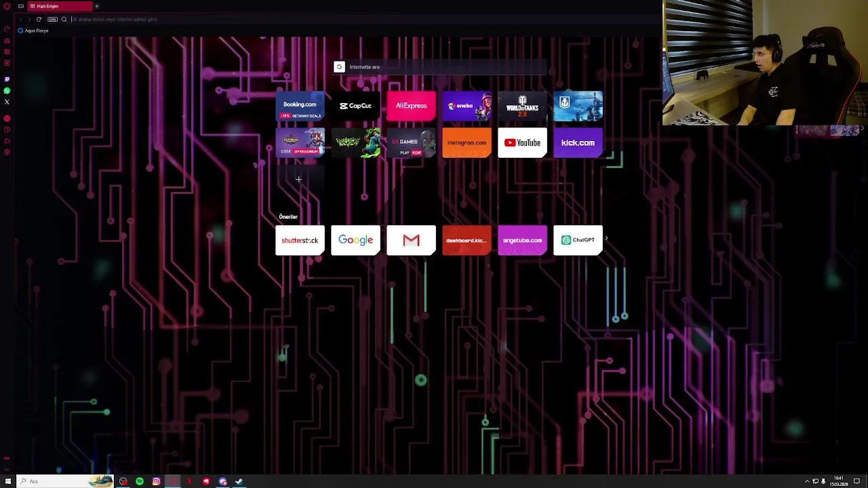This screenshot has height=488, width=868.
Task: Open GX Control in the sidebar
Action: (x=7, y=29)
